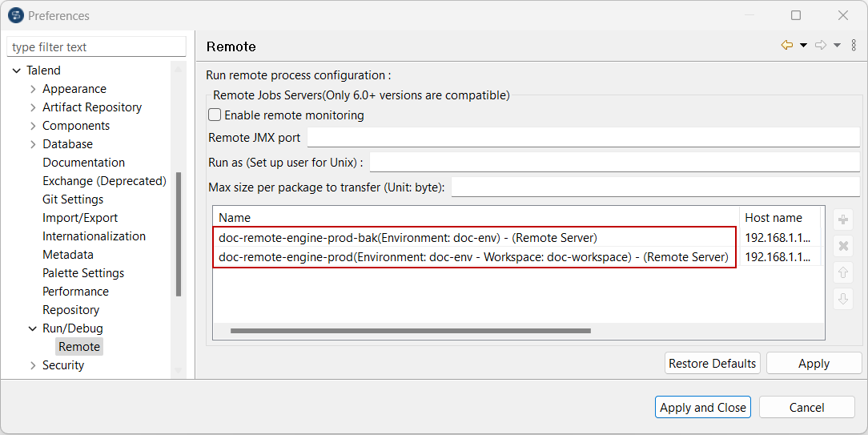Collapse the Run/Debug tree node
The image size is (868, 435).
(33, 328)
